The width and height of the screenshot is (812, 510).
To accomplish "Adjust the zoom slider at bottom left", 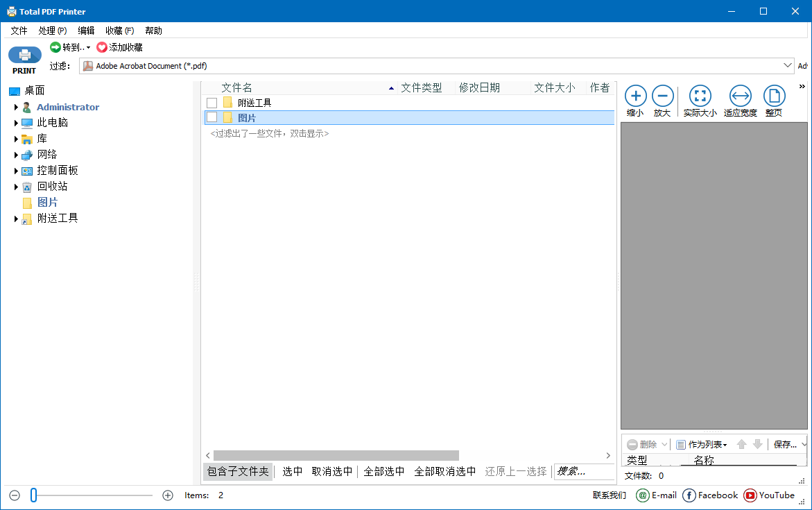I will point(33,495).
